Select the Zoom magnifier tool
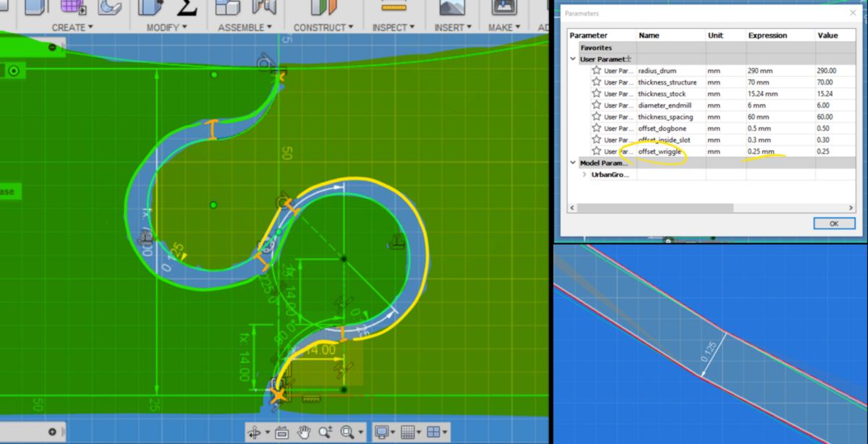Image resolution: width=868 pixels, height=444 pixels. click(325, 432)
